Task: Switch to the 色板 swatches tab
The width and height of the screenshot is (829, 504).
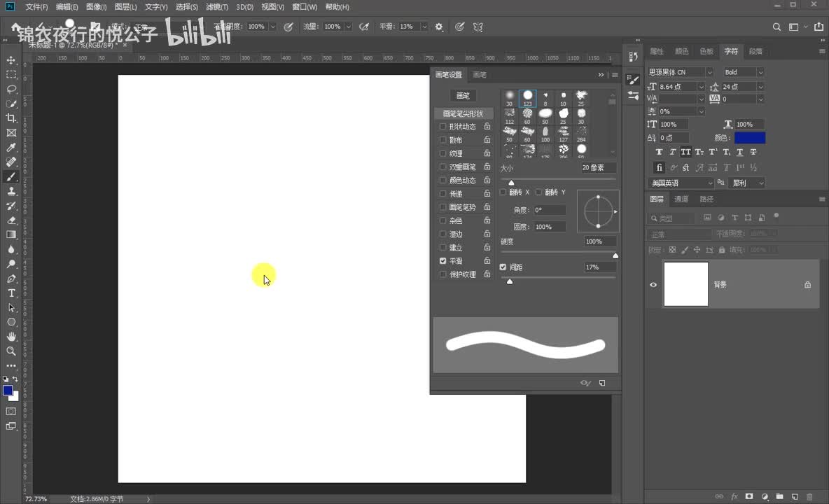Action: pyautogui.click(x=706, y=51)
